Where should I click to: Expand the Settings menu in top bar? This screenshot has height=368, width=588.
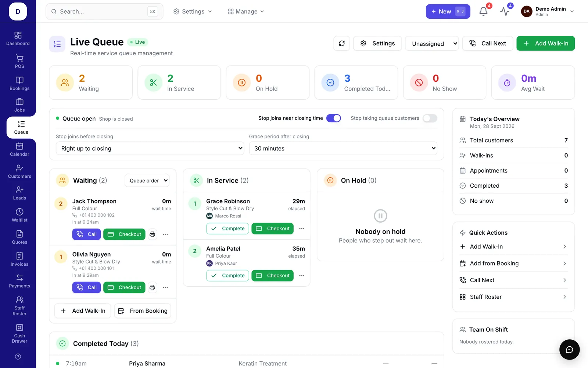click(x=193, y=11)
